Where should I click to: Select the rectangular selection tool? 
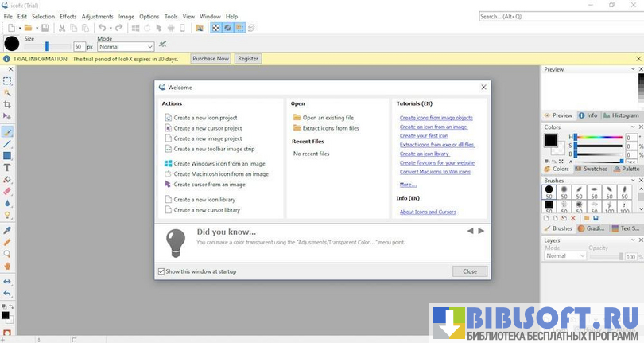(7, 81)
